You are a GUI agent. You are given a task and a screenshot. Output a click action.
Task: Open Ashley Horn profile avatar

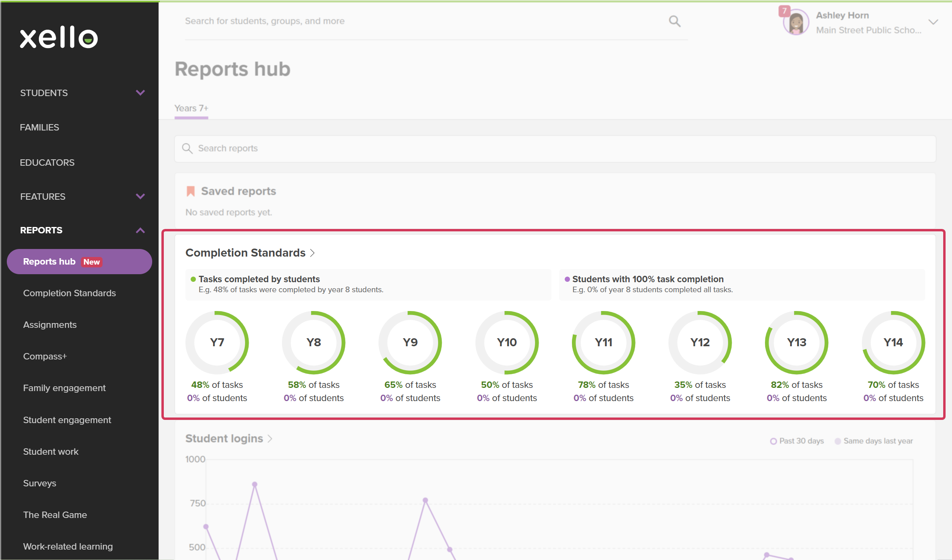796,22
